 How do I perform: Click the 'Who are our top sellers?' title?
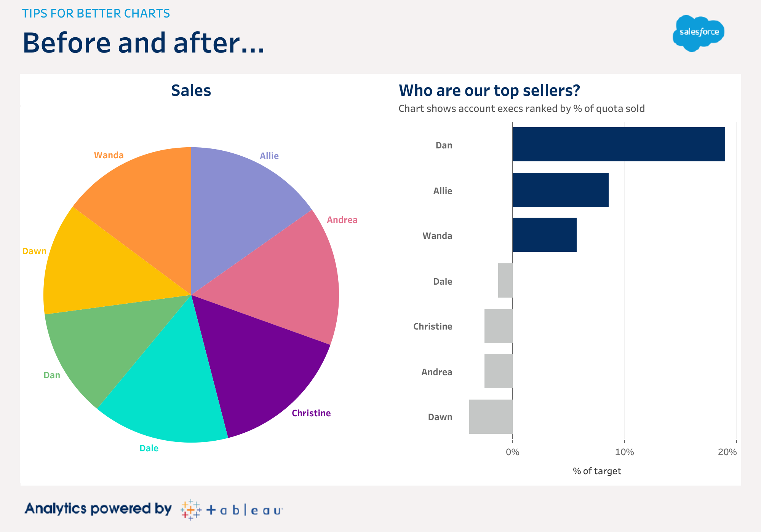point(489,91)
